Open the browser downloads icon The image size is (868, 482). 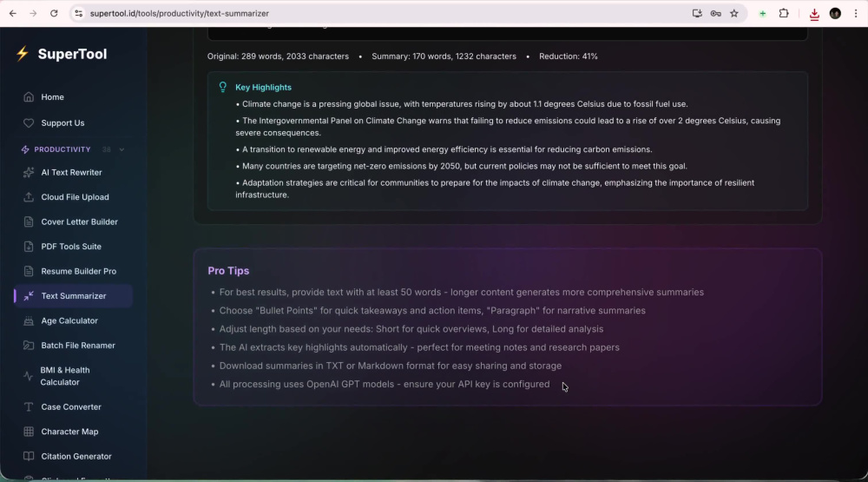point(814,14)
